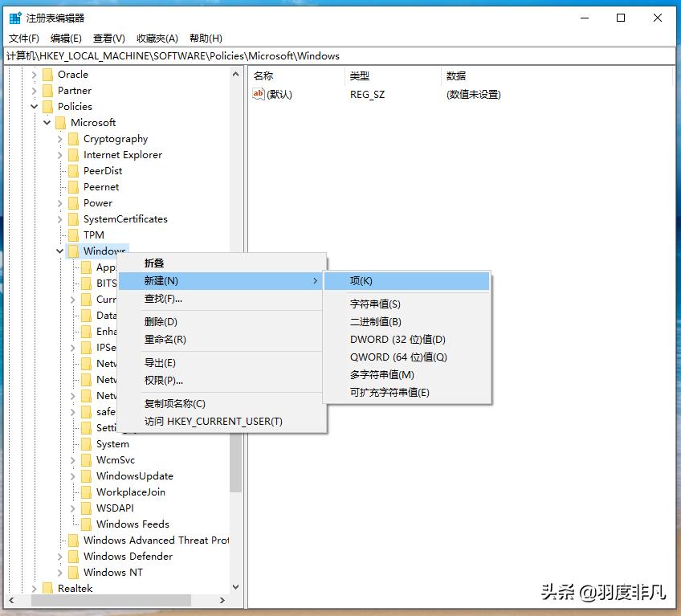Click the horizontal scrollbar below the key tree
This screenshot has height=616, width=681.
coord(112,600)
